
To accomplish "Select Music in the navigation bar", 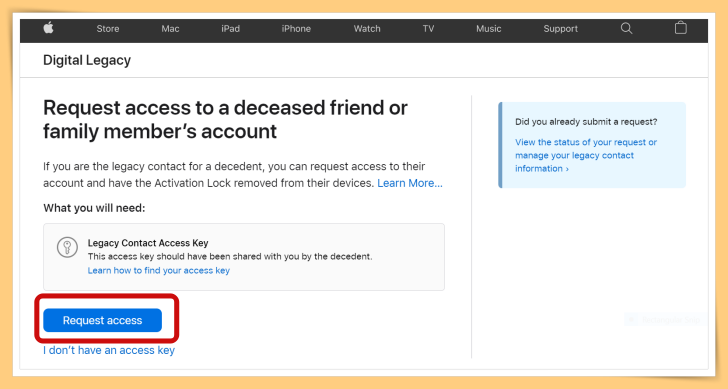I will tap(488, 29).
